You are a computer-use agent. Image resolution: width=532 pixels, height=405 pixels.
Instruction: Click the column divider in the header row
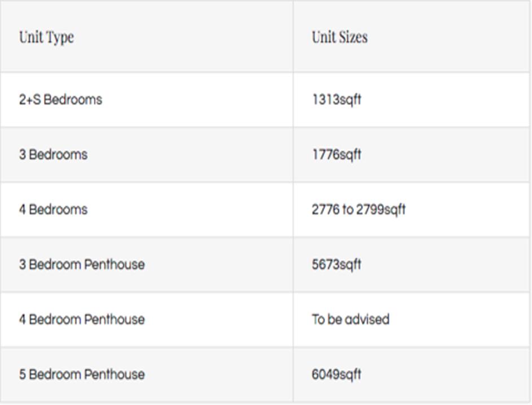click(x=293, y=37)
